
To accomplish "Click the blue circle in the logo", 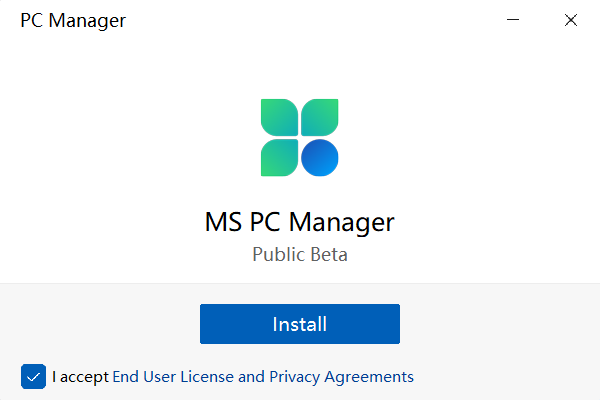I will [320, 156].
